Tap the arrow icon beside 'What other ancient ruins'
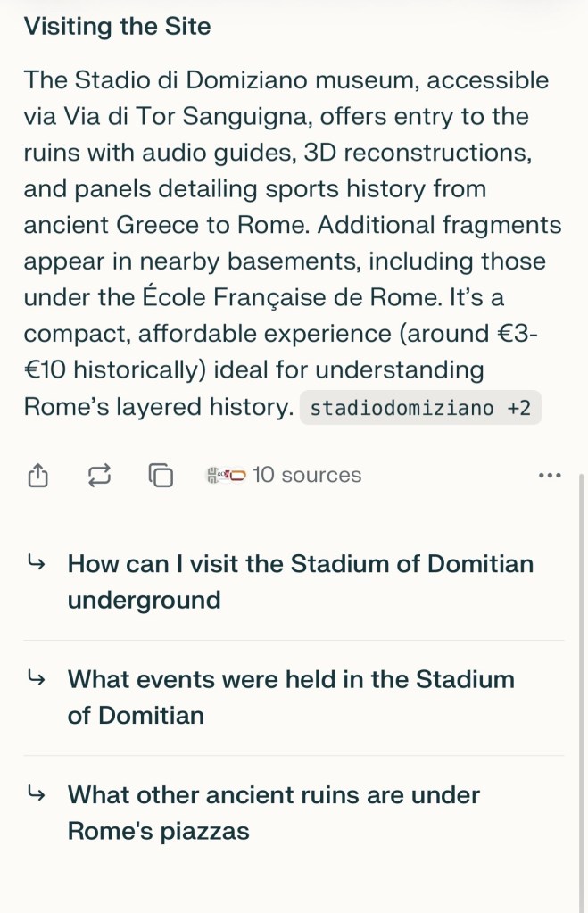The image size is (588, 913). click(37, 793)
